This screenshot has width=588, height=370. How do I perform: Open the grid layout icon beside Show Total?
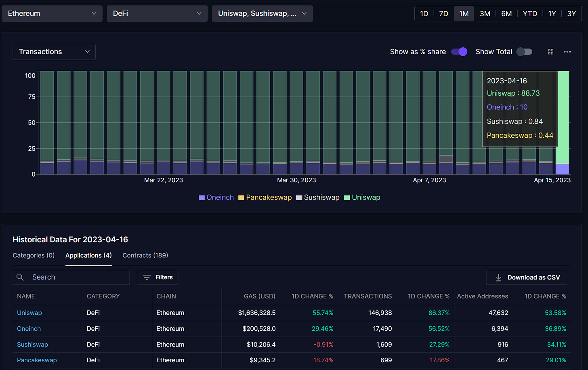[550, 52]
